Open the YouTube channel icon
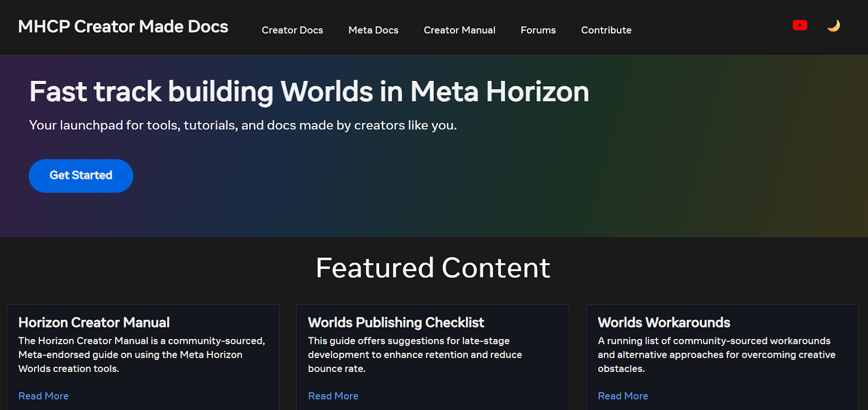The height and width of the screenshot is (410, 868). click(800, 25)
